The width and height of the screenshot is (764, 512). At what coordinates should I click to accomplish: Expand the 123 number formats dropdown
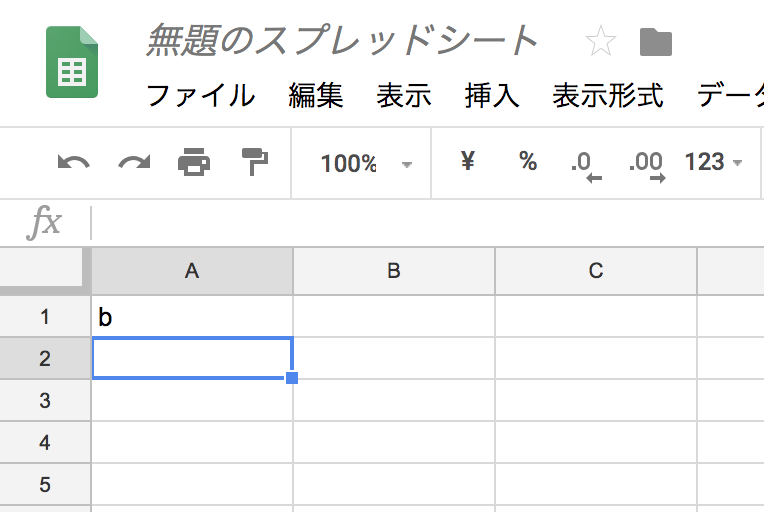[713, 162]
